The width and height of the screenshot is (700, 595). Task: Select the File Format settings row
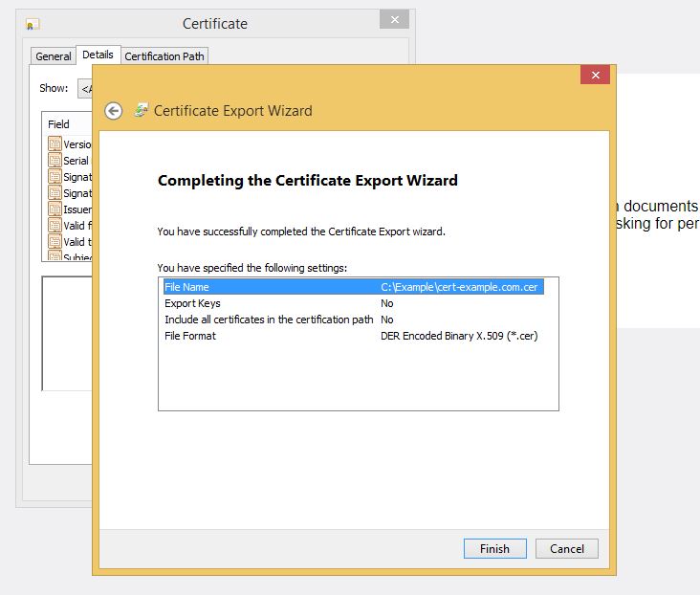[x=352, y=336]
